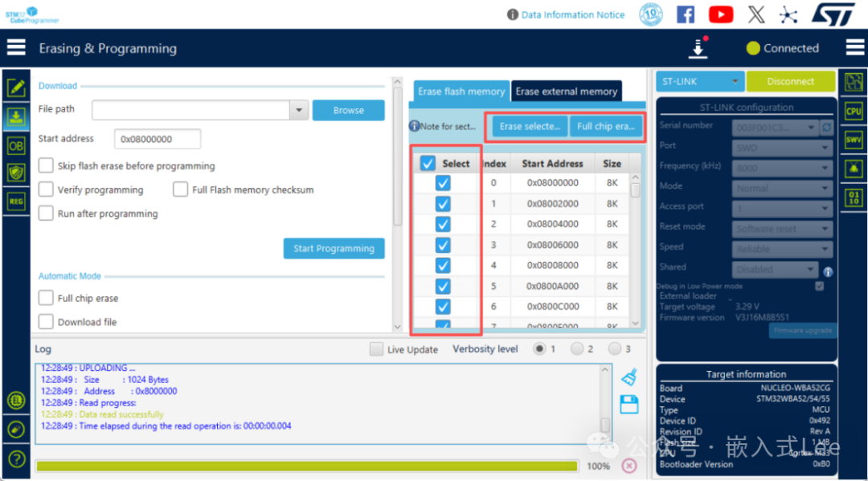The height and width of the screenshot is (481, 868).
Task: Open the REG registers icon
Action: [16, 202]
